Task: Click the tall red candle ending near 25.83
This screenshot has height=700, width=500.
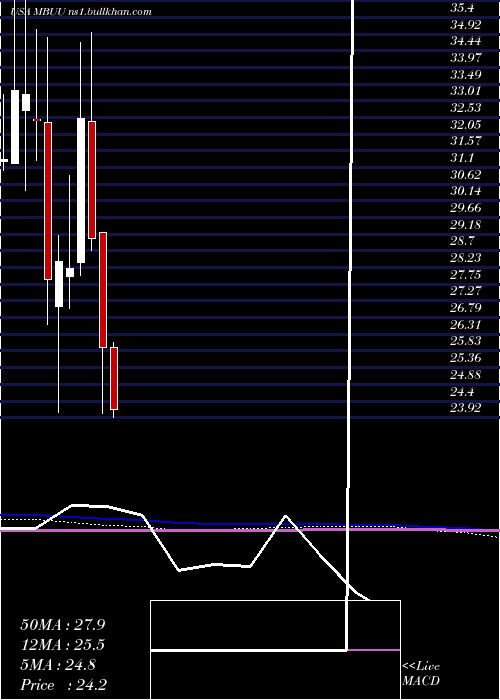Action: [x=103, y=290]
